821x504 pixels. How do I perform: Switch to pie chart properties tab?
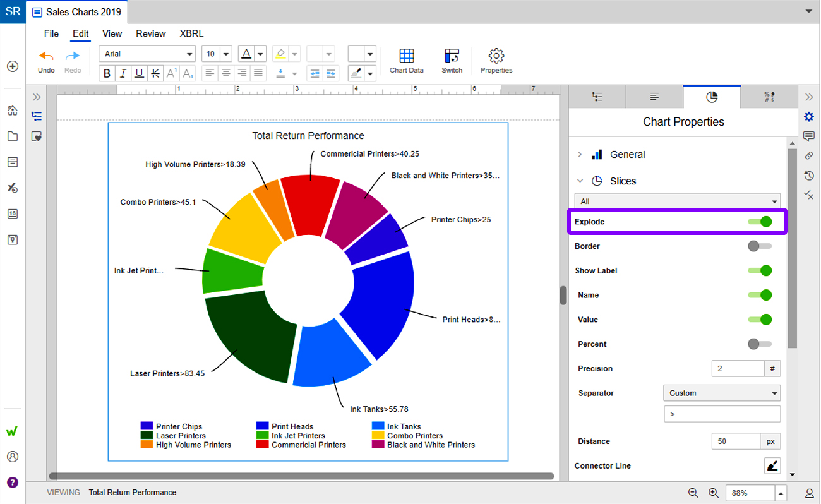[x=712, y=97]
